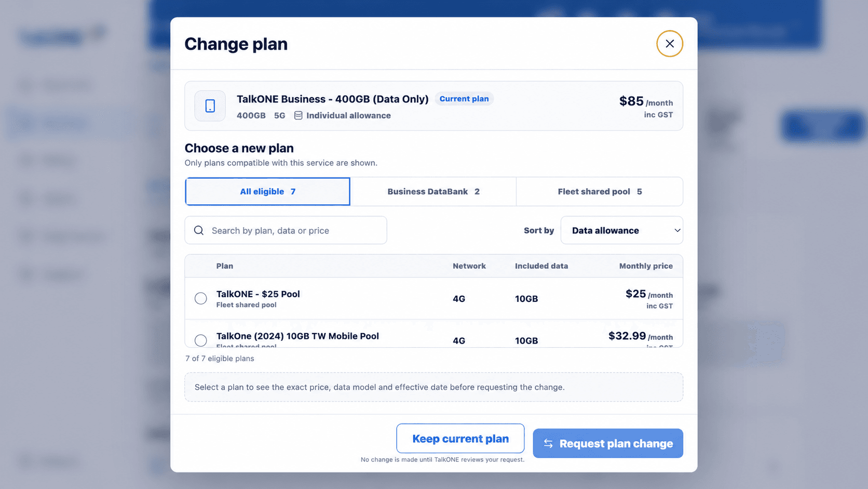Image resolution: width=868 pixels, height=489 pixels.
Task: Click the Current plan badge
Action: pyautogui.click(x=464, y=99)
